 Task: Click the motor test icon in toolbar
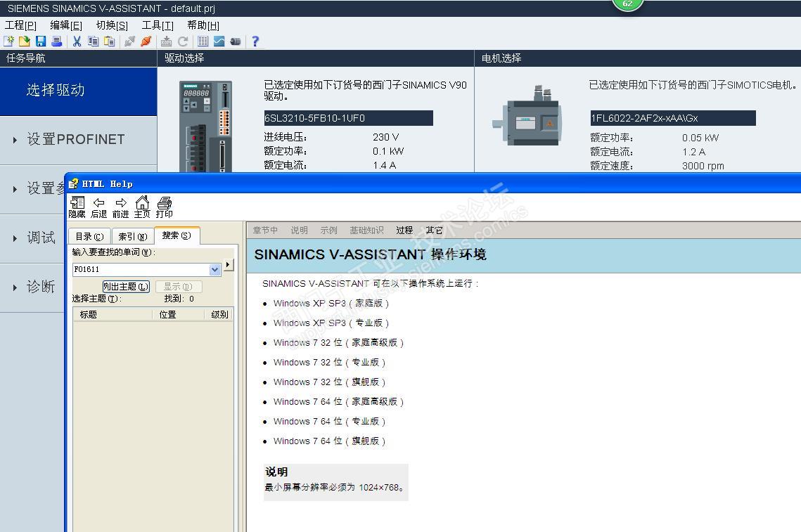pos(236,41)
